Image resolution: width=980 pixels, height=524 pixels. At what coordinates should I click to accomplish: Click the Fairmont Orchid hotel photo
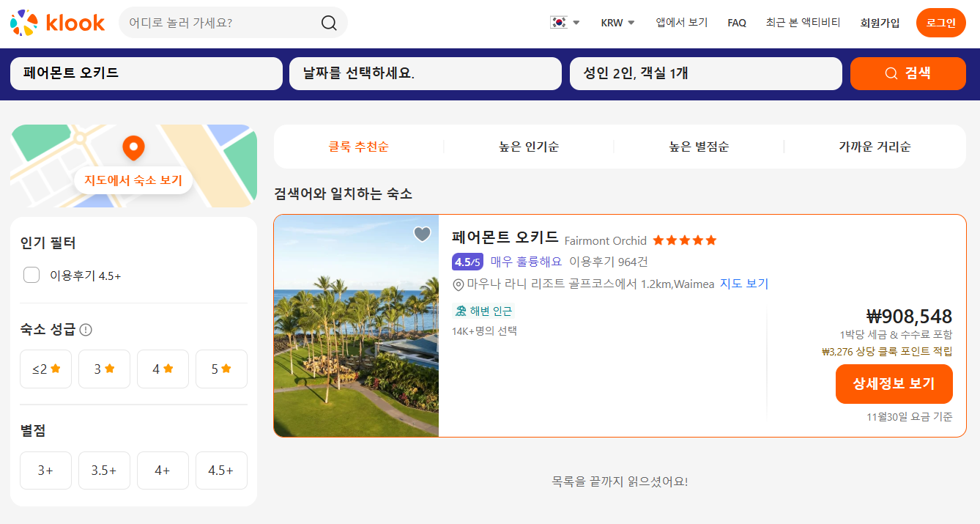click(356, 326)
